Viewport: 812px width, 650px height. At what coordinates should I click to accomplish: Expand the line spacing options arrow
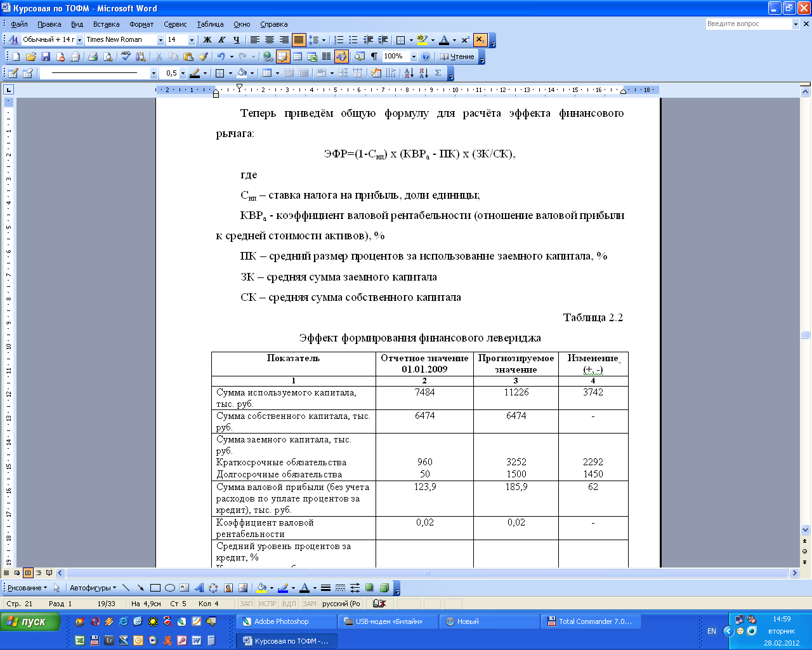324,40
